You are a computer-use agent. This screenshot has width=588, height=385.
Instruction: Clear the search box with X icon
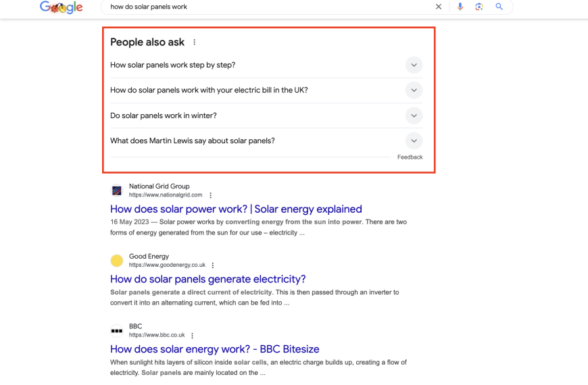point(439,7)
